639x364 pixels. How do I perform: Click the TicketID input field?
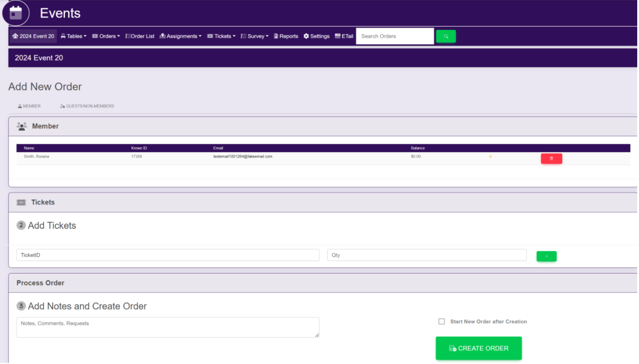coord(167,255)
